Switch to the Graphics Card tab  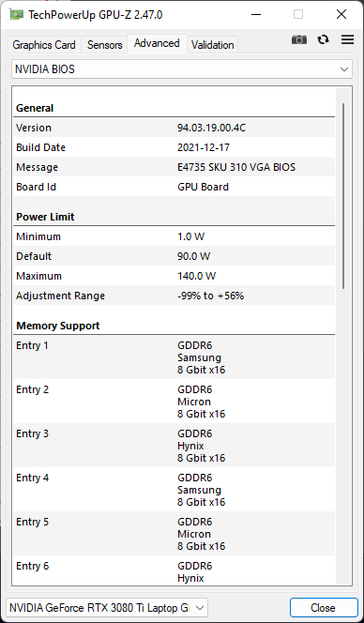[44, 45]
